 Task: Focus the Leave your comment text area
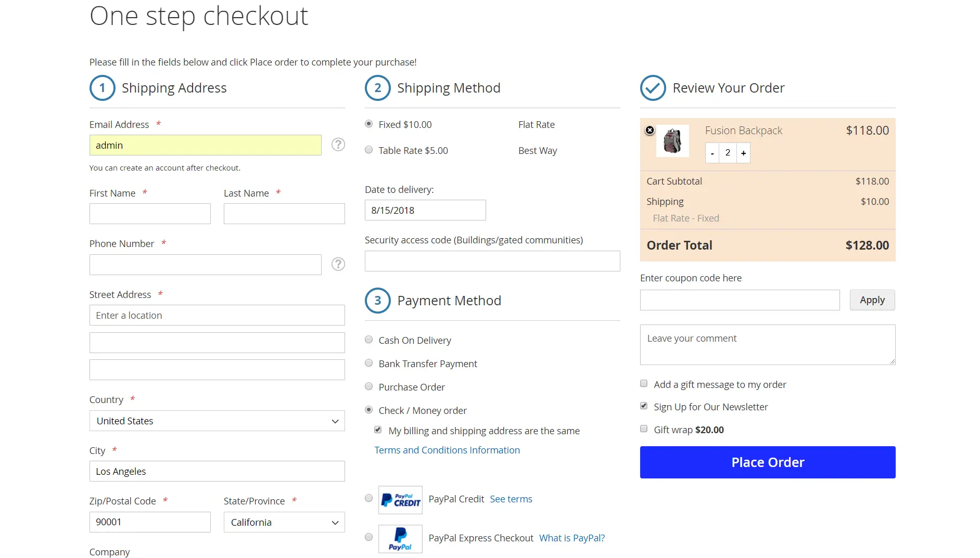[767, 345]
